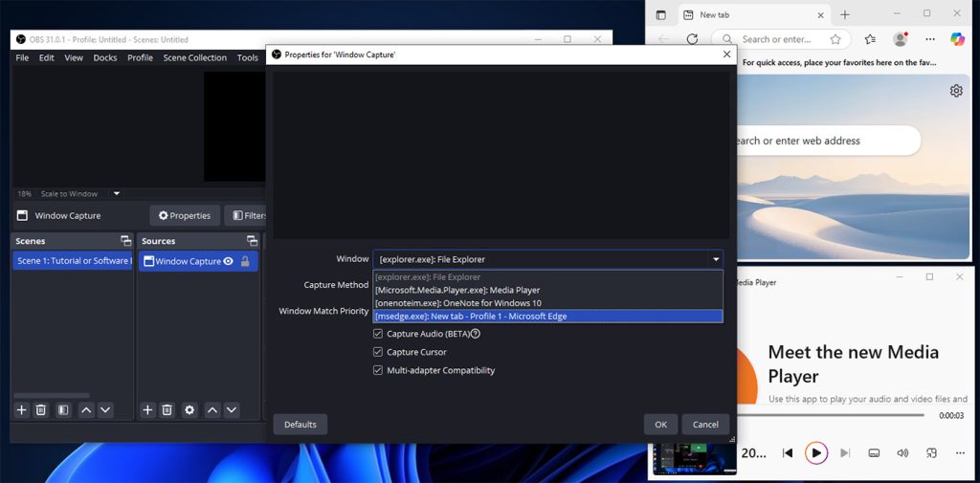This screenshot has width=980, height=483.
Task: Move scene down in Scenes panel
Action: tap(105, 410)
